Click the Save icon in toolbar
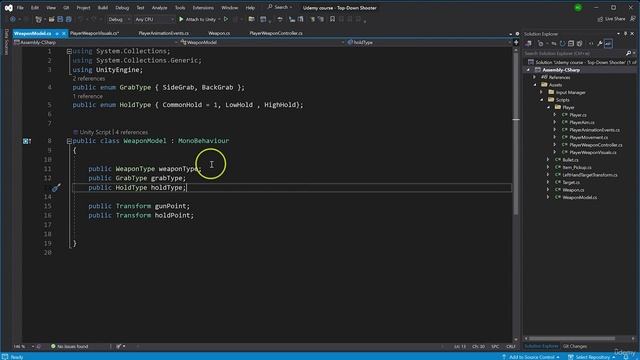This screenshot has width=640, height=360. pyautogui.click(x=60, y=19)
